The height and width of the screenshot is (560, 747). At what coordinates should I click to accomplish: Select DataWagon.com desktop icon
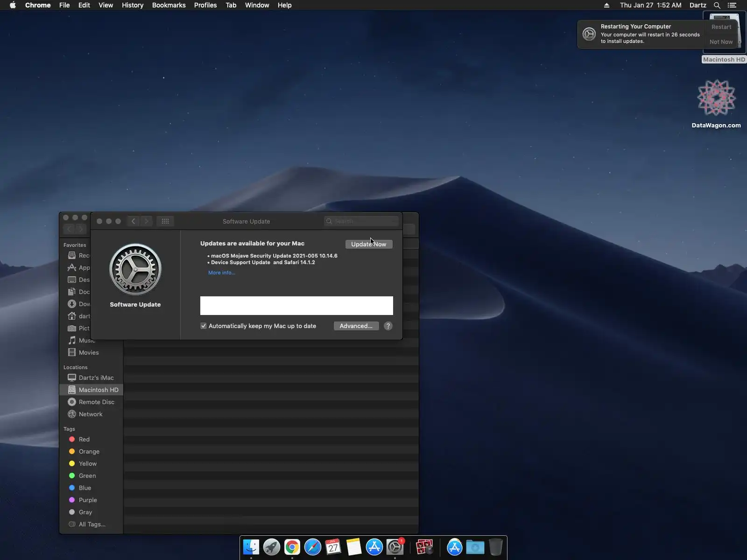(x=716, y=104)
